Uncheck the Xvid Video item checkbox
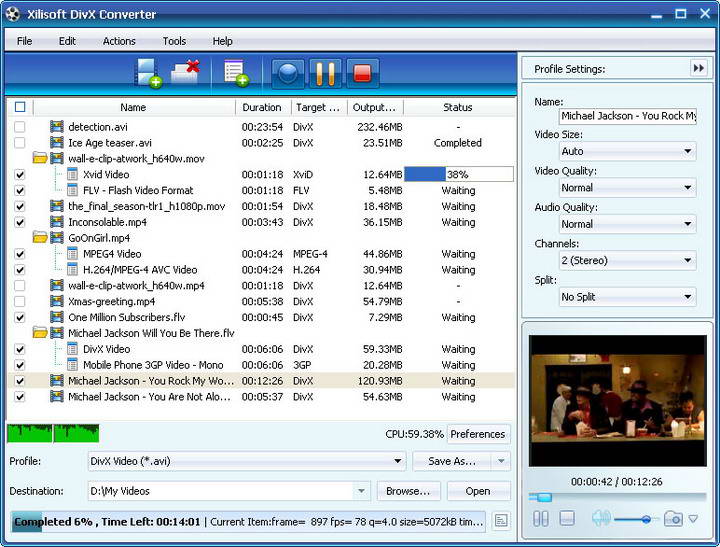Image resolution: width=720 pixels, height=547 pixels. pos(20,175)
